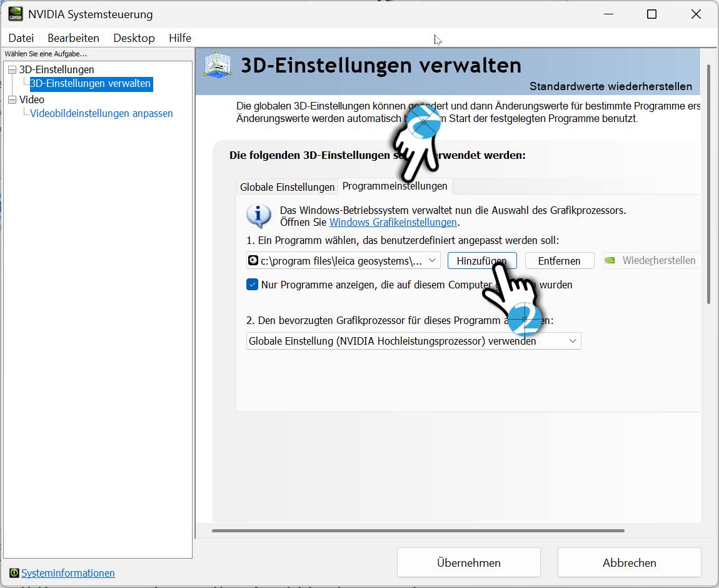Viewport: 719px width, 588px height.
Task: Click the Systeminformationen icon at bottom left
Action: click(x=14, y=573)
